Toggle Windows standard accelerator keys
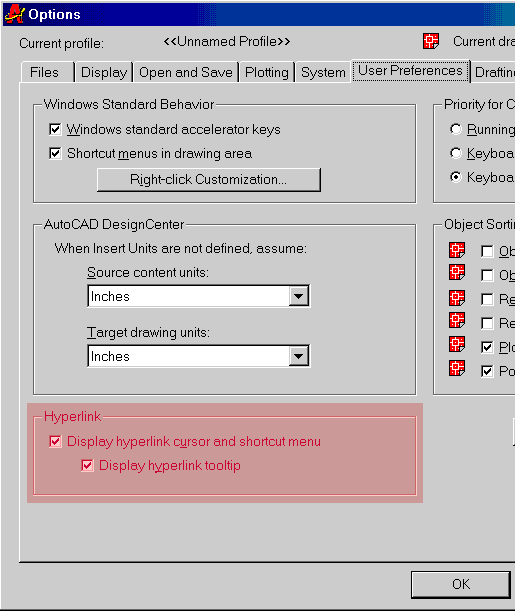Screen dimensions: 515x611 click(x=55, y=129)
